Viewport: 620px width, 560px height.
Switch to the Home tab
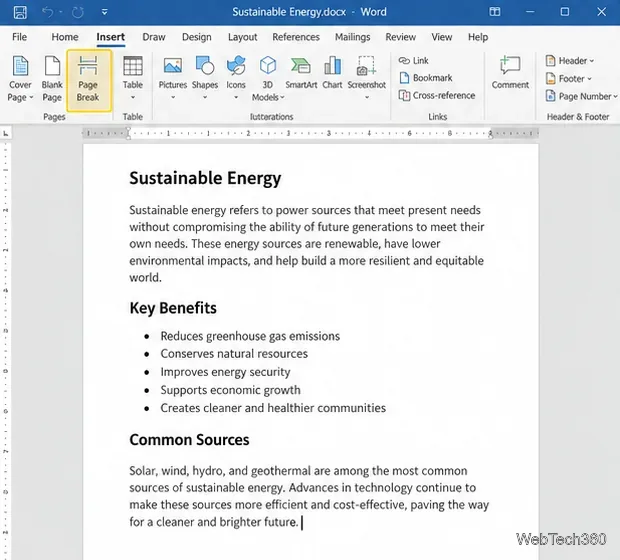65,37
